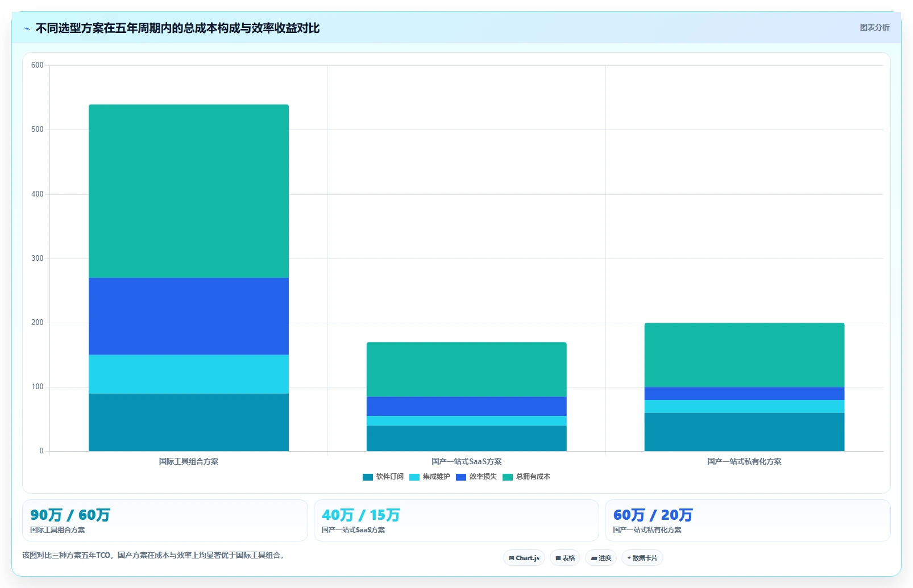
Task: Select the 数据卡片 tag
Action: (642, 558)
